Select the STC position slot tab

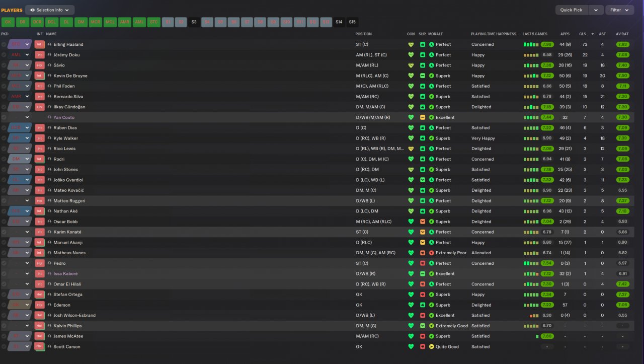coord(154,22)
